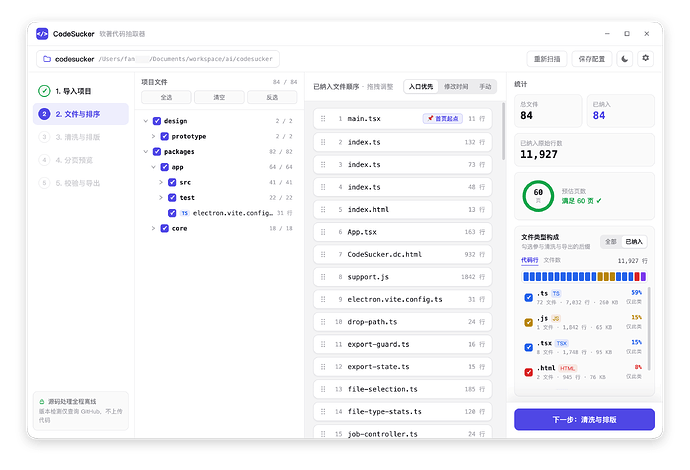Click drag handle of job-controller.ts row

tap(323, 434)
